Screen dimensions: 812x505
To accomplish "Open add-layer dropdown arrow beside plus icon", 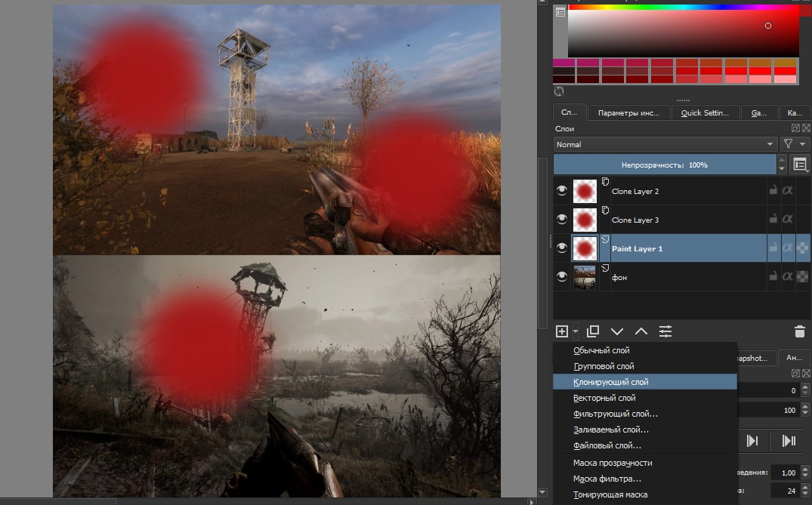I will point(576,331).
